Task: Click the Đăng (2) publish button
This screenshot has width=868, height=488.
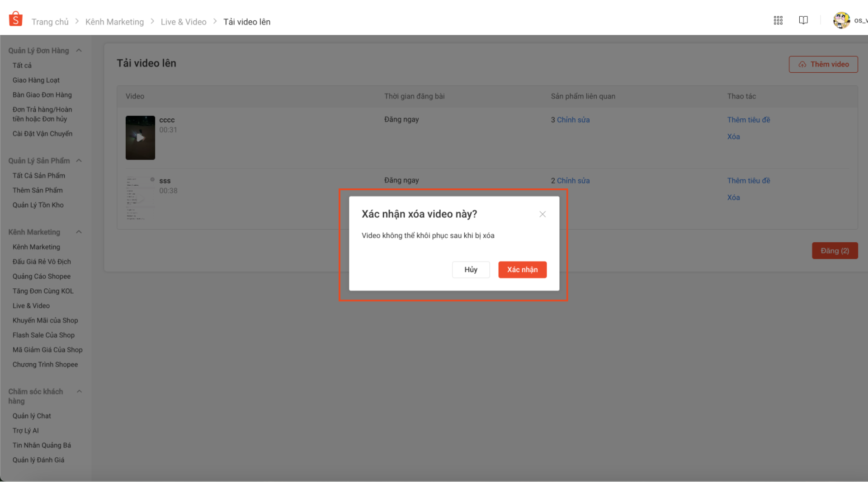Action: pos(835,251)
